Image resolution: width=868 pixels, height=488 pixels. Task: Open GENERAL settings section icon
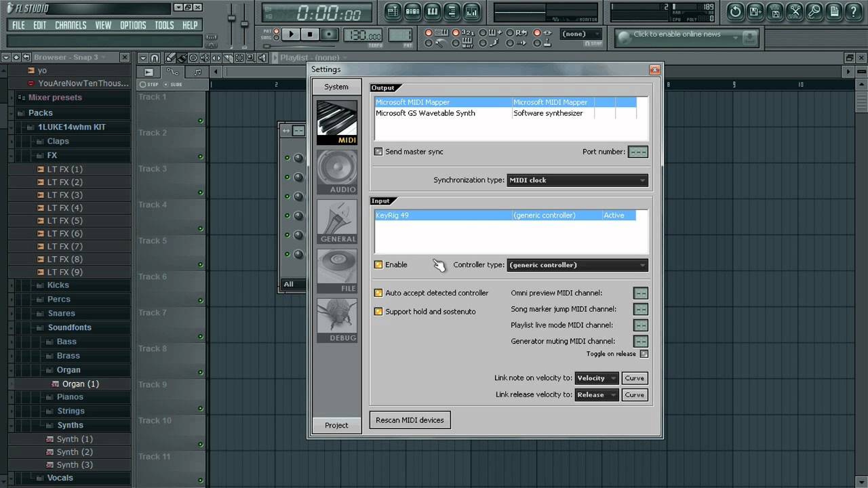(337, 222)
